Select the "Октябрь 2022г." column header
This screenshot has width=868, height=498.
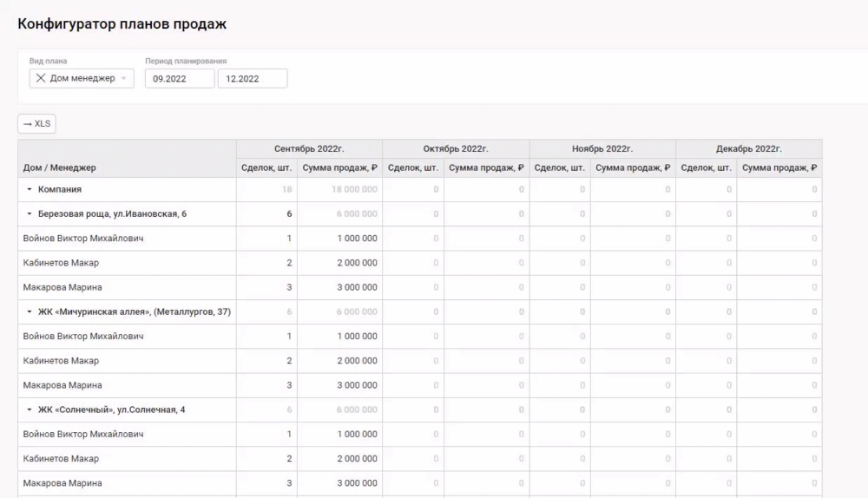click(x=456, y=149)
